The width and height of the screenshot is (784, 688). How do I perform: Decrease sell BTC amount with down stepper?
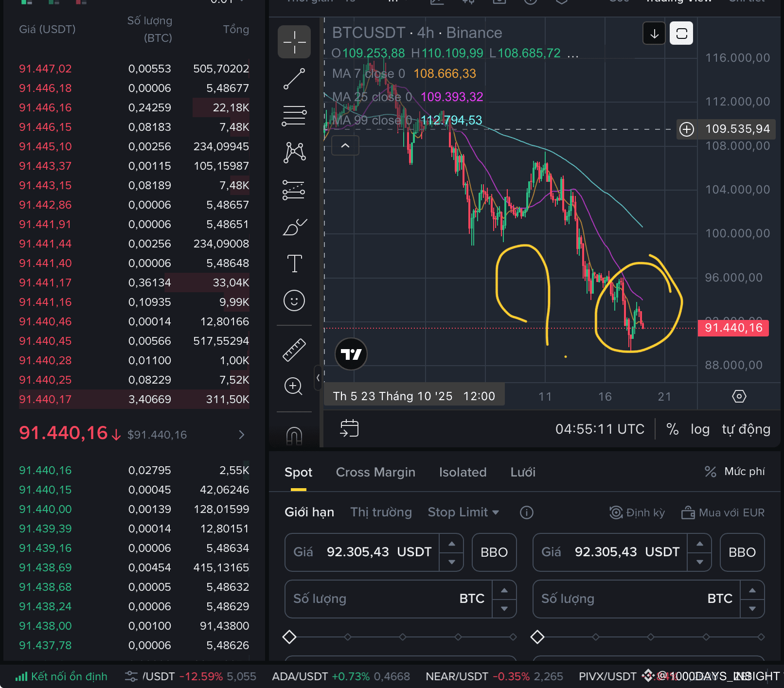[x=752, y=608]
